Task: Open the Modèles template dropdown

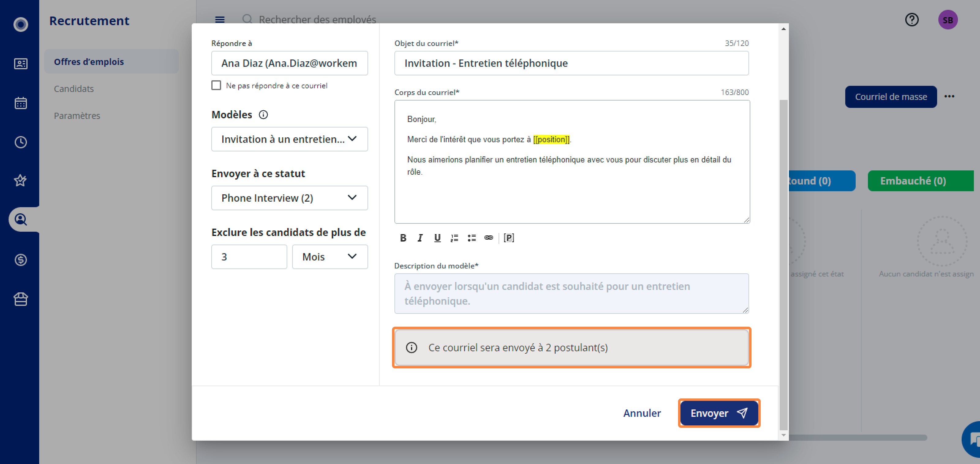Action: [x=289, y=139]
